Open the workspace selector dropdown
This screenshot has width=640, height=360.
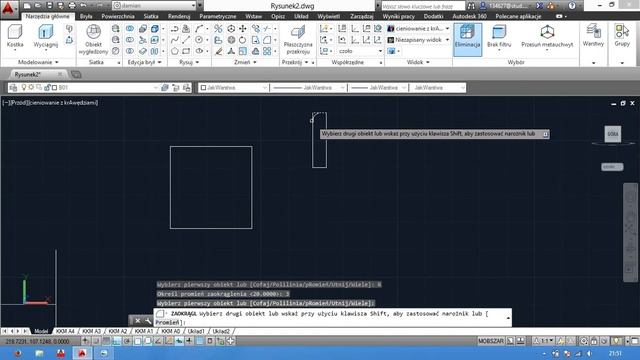tap(154, 6)
